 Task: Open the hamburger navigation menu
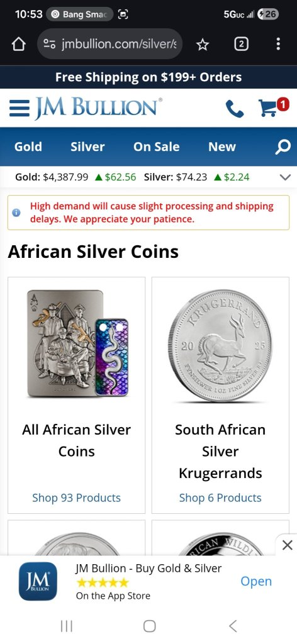click(x=20, y=108)
